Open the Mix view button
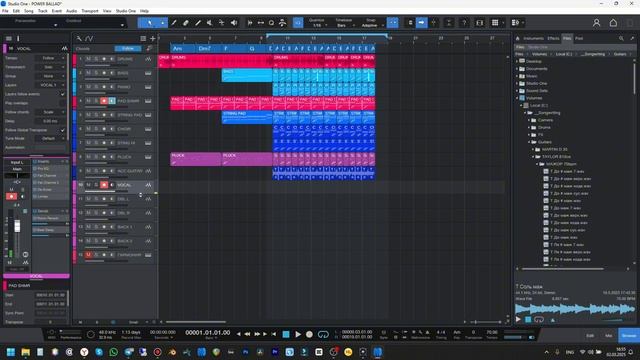Image resolution: width=640 pixels, height=360 pixels. pos(609,336)
